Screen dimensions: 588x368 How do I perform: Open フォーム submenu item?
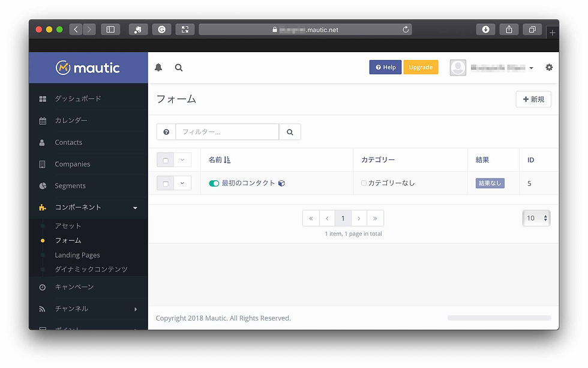[x=68, y=240]
